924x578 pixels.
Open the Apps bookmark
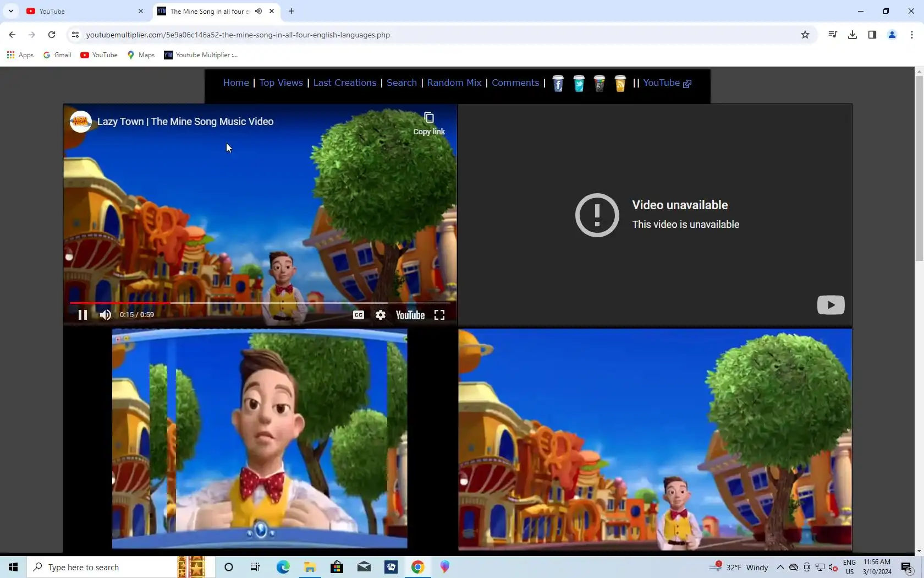pos(20,55)
